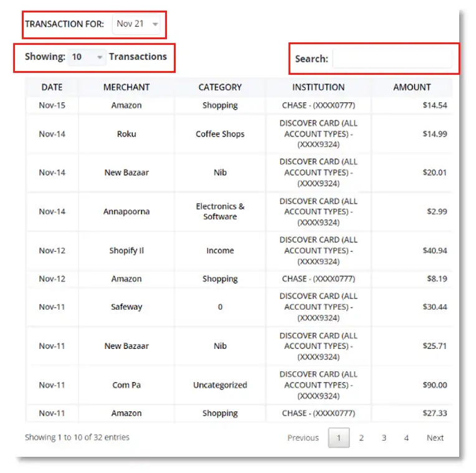Select current page 1 button
Viewport: 476px width, 473px height.
click(x=339, y=438)
